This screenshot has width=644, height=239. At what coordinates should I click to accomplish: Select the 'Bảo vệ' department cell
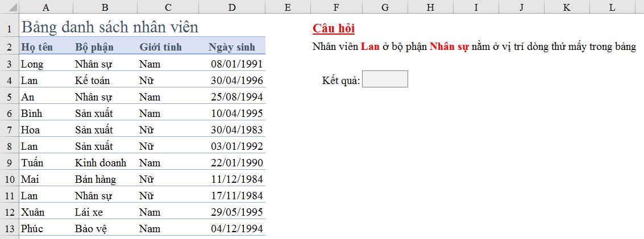pyautogui.click(x=91, y=229)
